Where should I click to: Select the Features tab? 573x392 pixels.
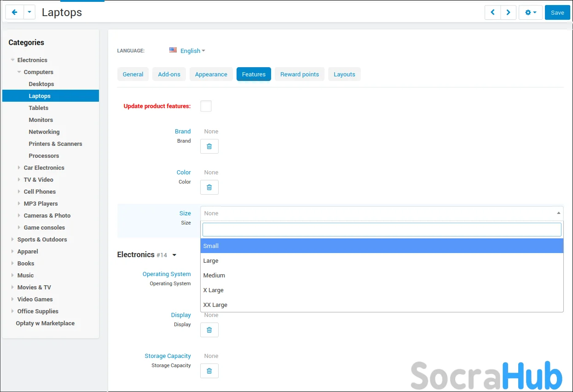click(x=254, y=74)
